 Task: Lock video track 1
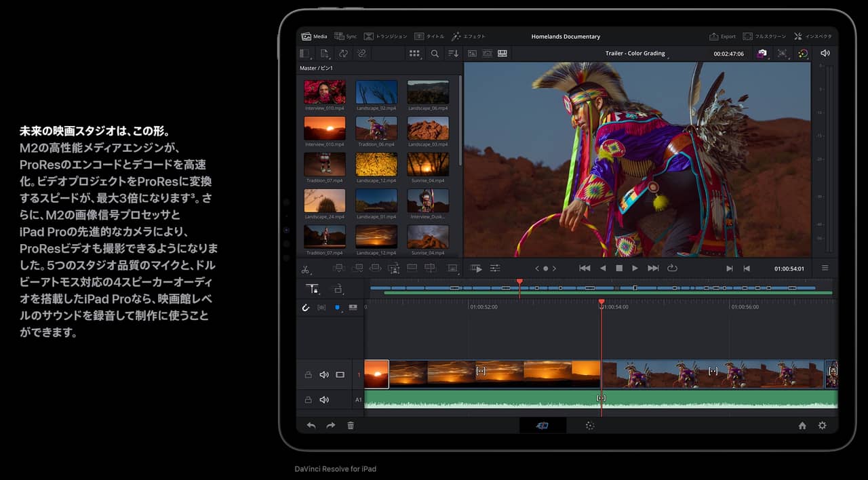[308, 375]
